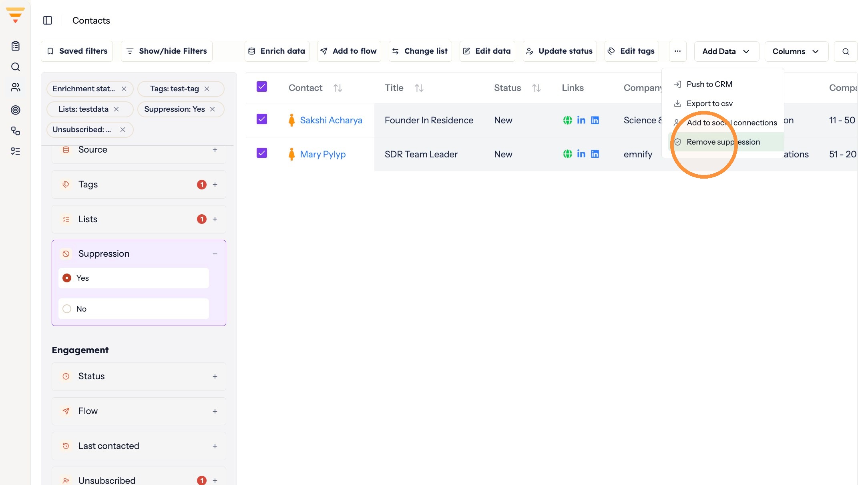Click the Add to flow button

click(349, 51)
